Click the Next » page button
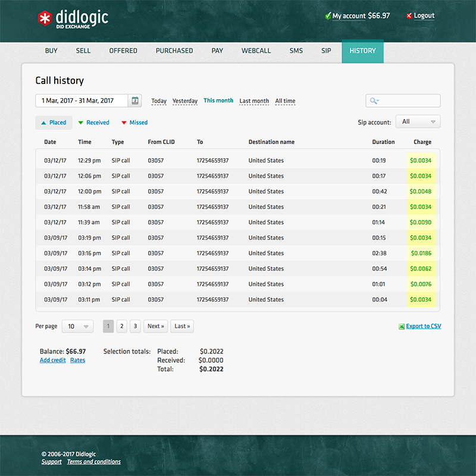 click(156, 326)
